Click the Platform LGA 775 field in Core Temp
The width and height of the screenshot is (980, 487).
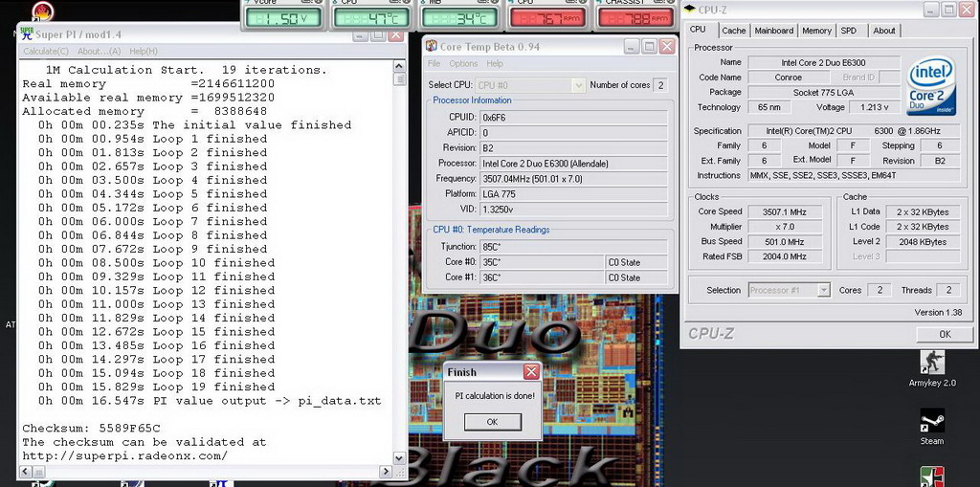click(x=573, y=194)
